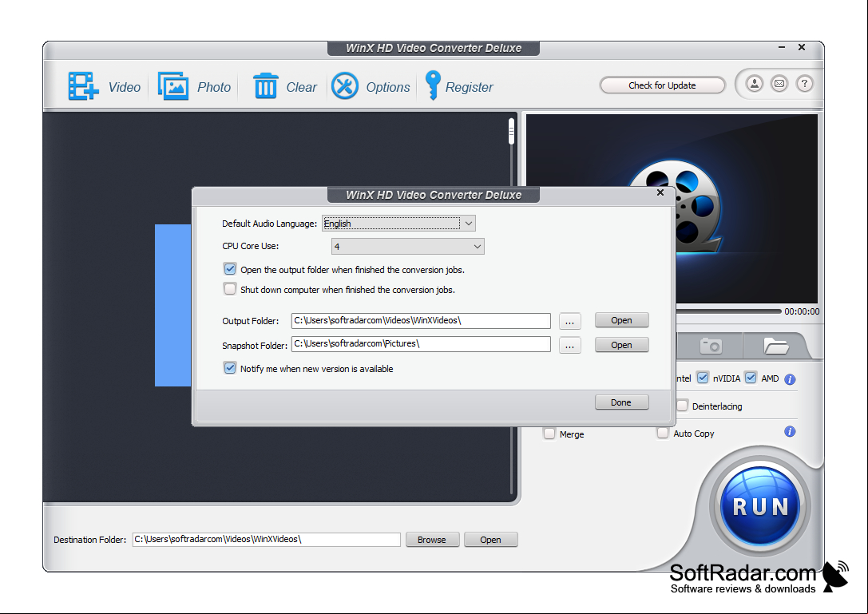Open the Snapshot Folder location

tap(622, 345)
